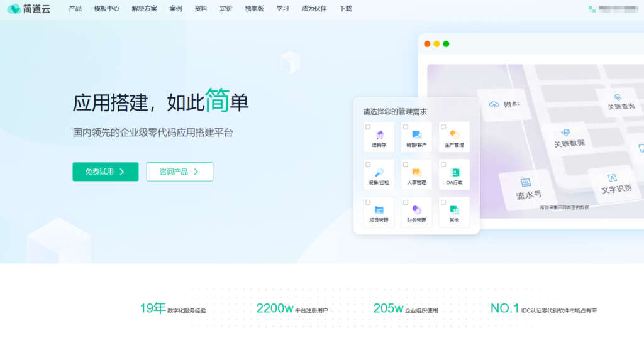Click the 免费试用 button
644x338 pixels.
106,172
